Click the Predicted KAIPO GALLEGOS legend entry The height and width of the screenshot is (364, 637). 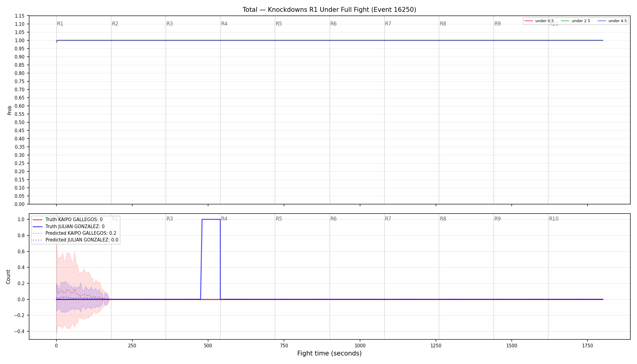click(x=74, y=233)
